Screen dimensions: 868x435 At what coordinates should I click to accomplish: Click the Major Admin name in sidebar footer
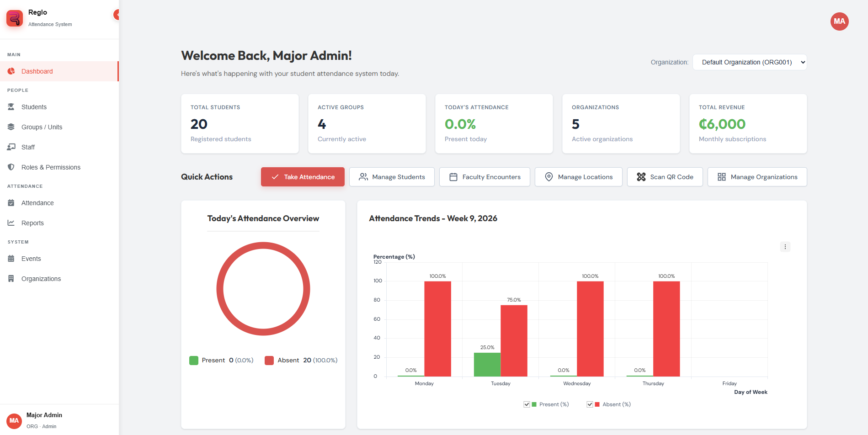44,415
